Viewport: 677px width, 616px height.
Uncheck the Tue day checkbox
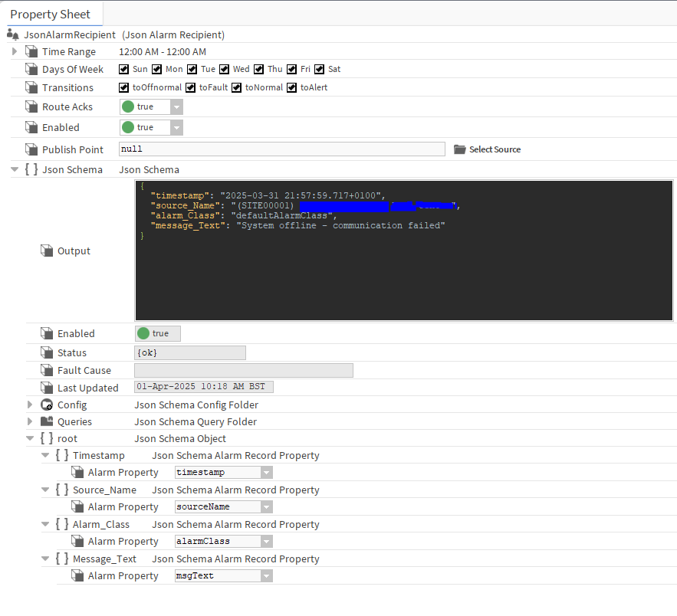pos(192,69)
